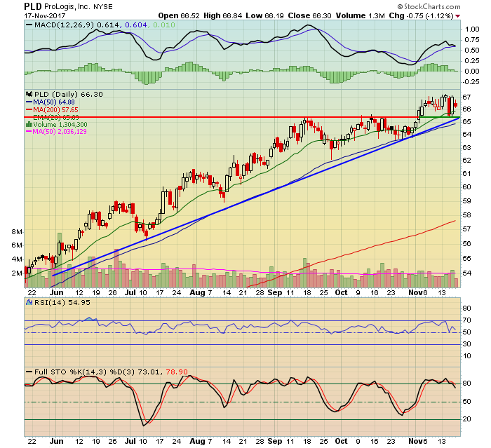Click the Low 66.19 value

click(264, 15)
